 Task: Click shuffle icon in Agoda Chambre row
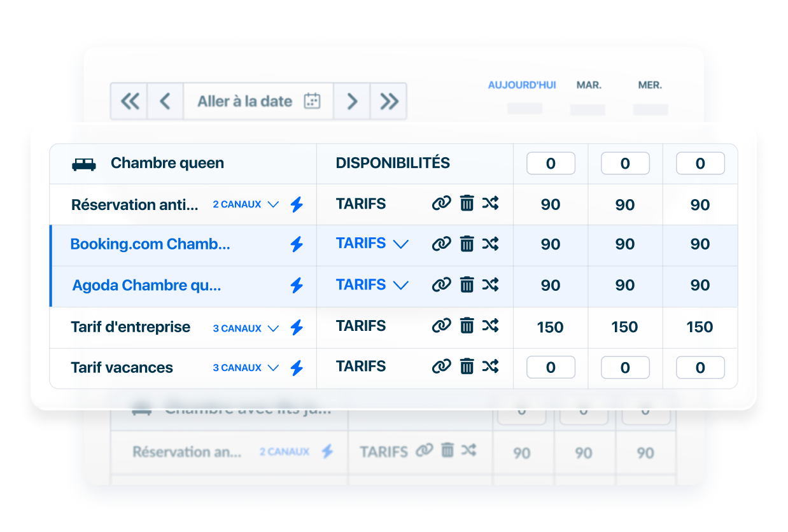pos(490,285)
